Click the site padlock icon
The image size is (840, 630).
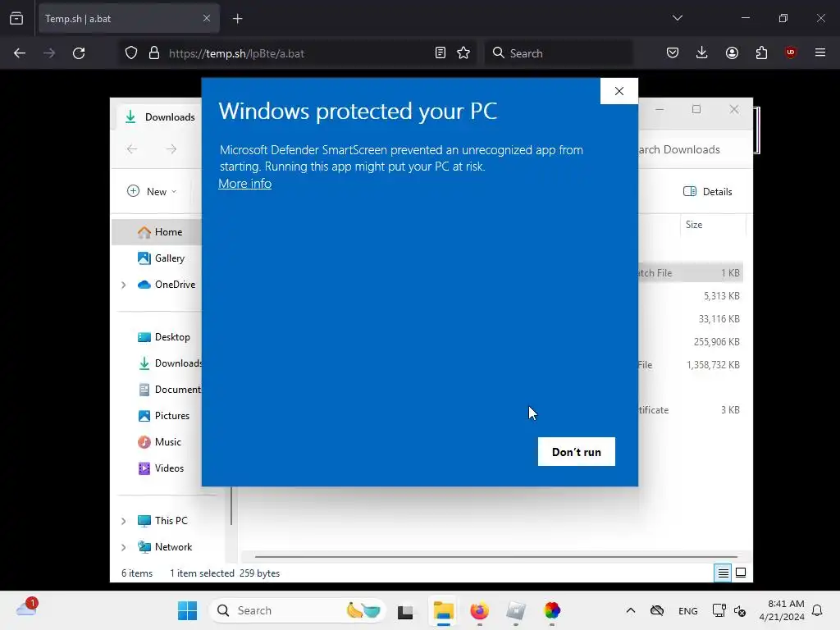[x=154, y=53]
